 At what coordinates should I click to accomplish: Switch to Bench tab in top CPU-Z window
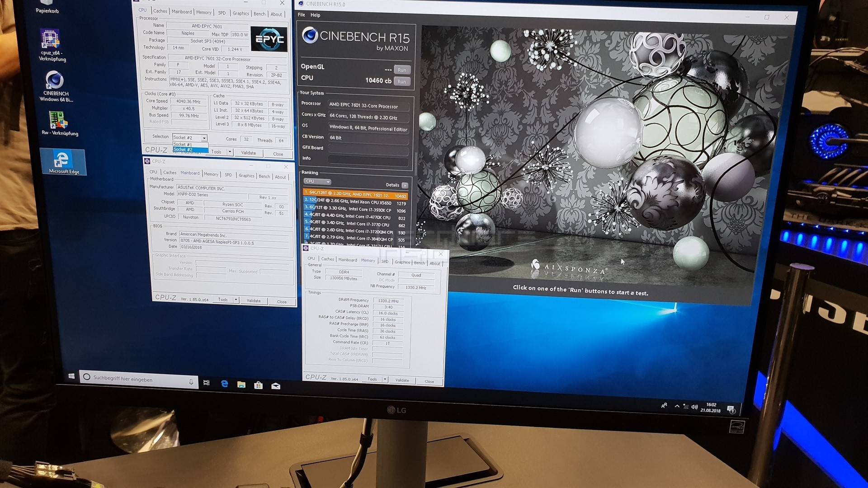259,14
